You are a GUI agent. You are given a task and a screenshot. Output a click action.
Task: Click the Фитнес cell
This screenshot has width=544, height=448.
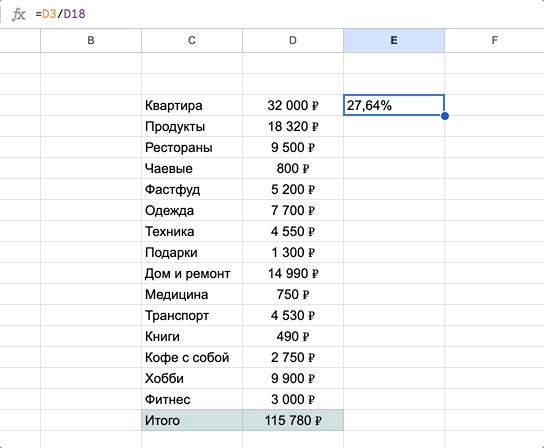(x=192, y=399)
